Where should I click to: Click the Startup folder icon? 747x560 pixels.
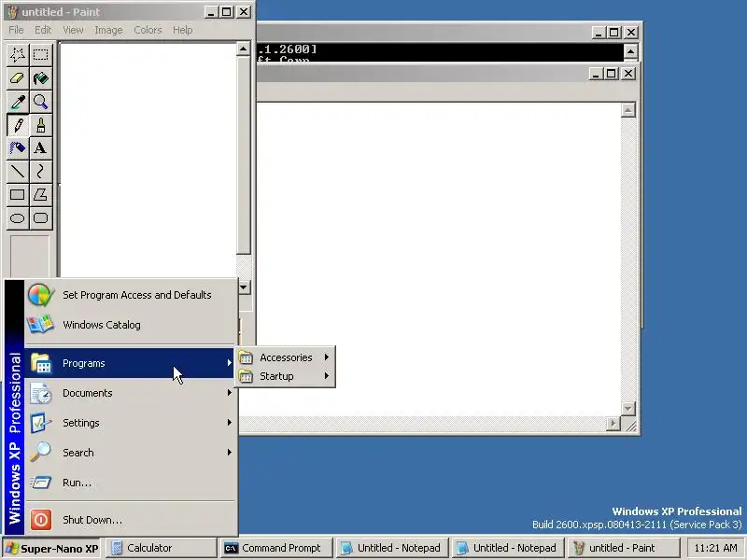click(x=246, y=376)
